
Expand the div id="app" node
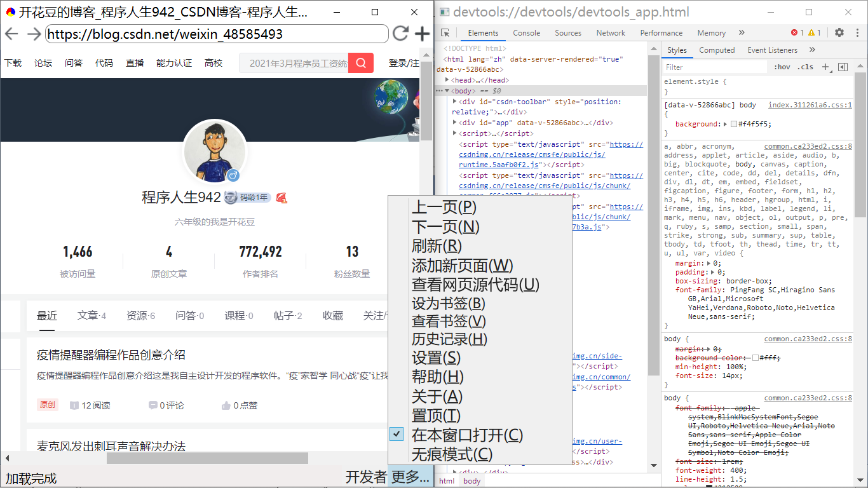pyautogui.click(x=455, y=123)
